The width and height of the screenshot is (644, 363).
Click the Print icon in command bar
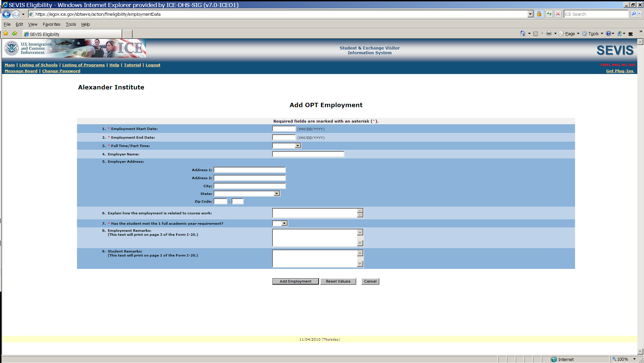(549, 33)
